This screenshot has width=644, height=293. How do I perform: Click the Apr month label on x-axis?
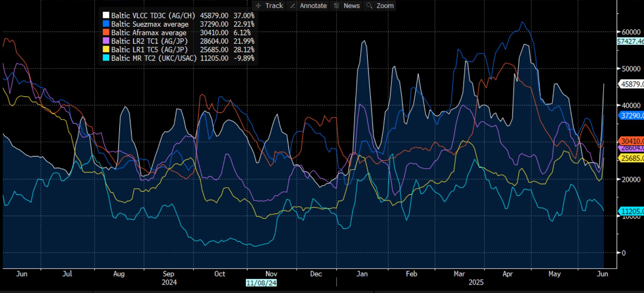click(508, 274)
